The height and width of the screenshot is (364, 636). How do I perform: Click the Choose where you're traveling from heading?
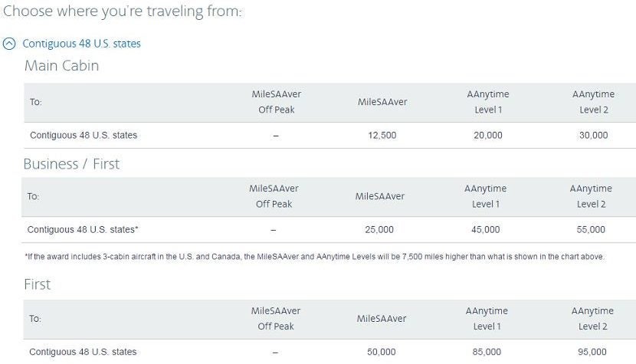coord(123,12)
